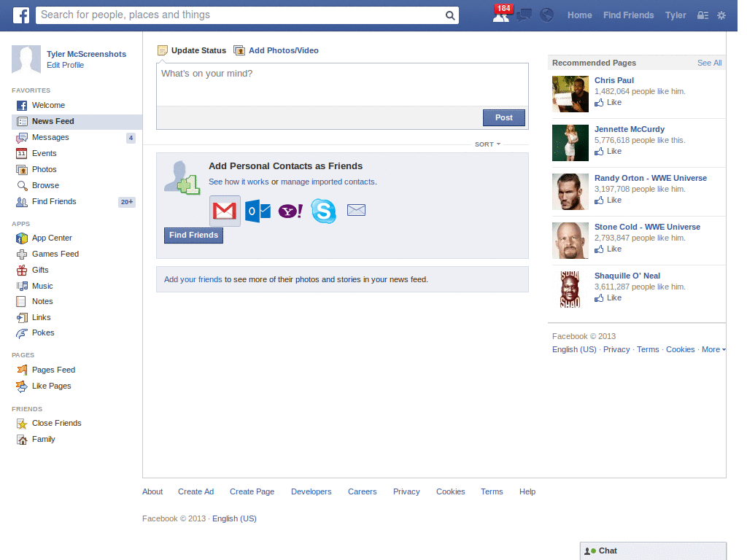The width and height of the screenshot is (747, 560).
Task: Open Randy Orton - WWE Universe page
Action: pos(650,178)
